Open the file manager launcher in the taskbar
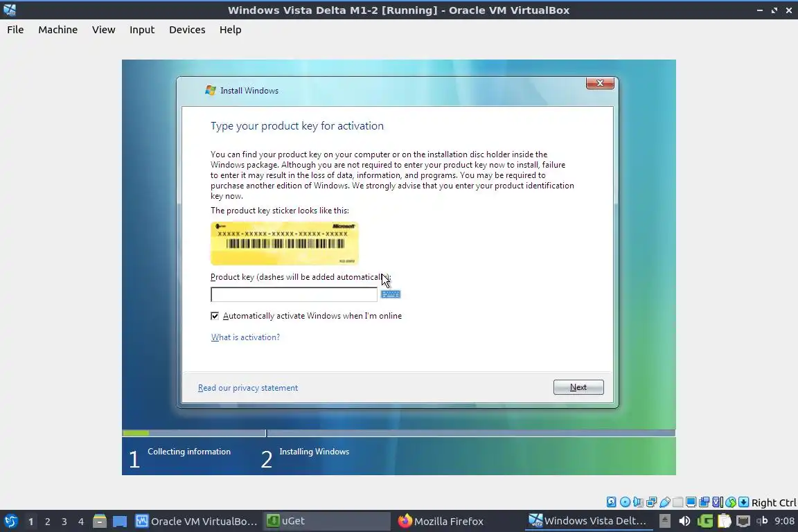798x532 pixels. [100, 521]
